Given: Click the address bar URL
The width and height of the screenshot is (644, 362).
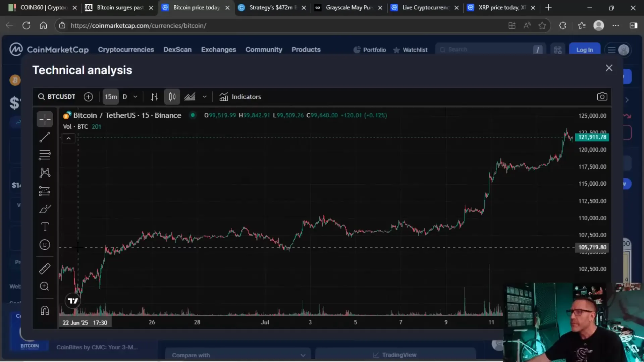Looking at the screenshot, I should point(138,25).
